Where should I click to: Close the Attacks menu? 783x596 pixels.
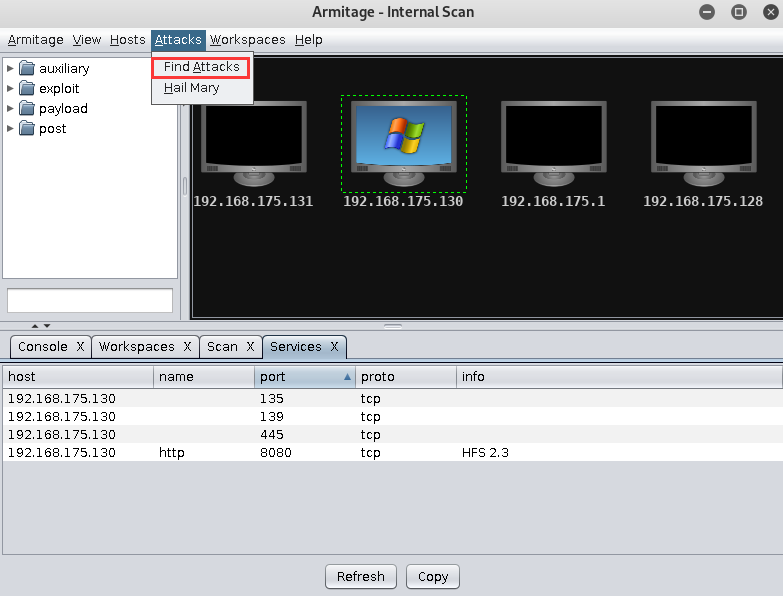pyautogui.click(x=178, y=40)
